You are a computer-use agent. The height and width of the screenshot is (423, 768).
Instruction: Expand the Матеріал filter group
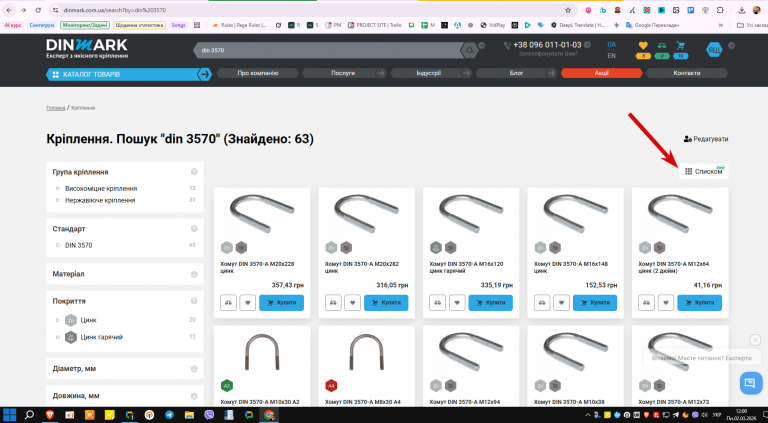(194, 275)
